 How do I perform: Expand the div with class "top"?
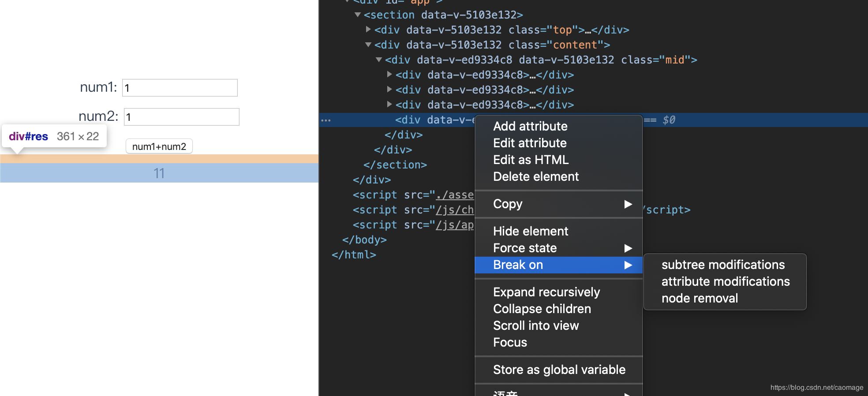pyautogui.click(x=368, y=30)
